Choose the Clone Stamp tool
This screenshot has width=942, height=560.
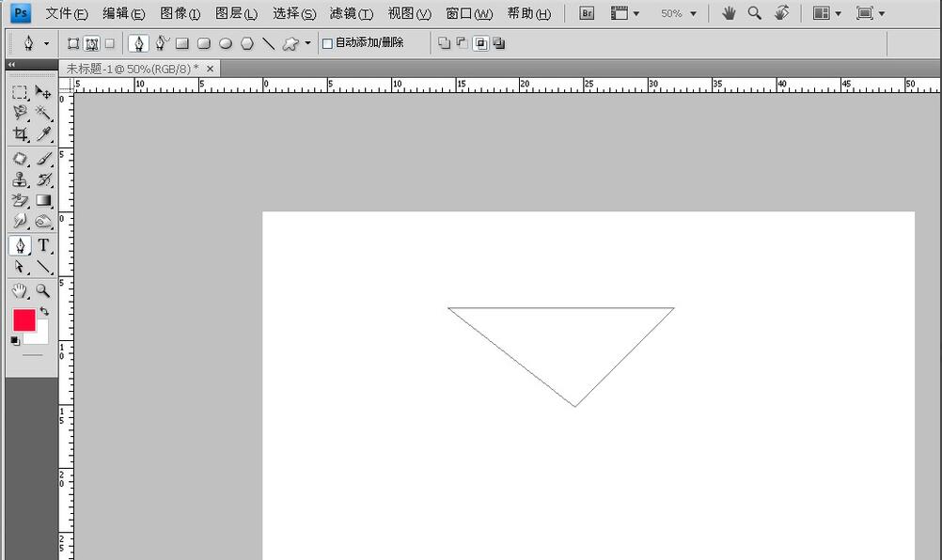(x=20, y=179)
